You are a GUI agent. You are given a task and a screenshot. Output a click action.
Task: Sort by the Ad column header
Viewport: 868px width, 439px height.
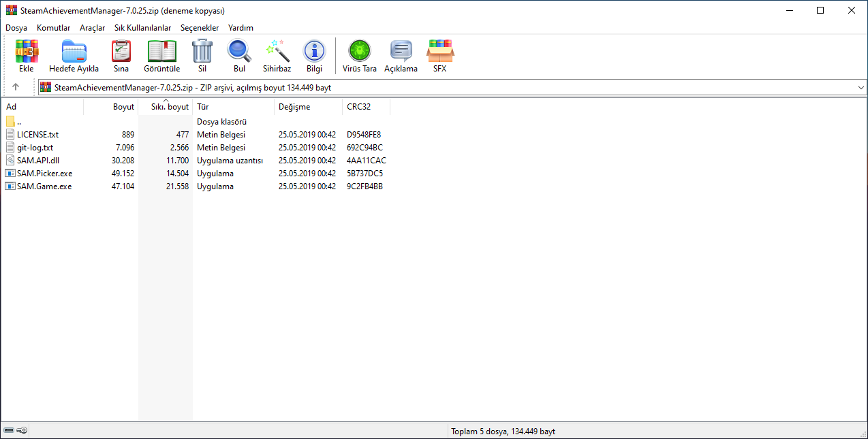click(42, 107)
